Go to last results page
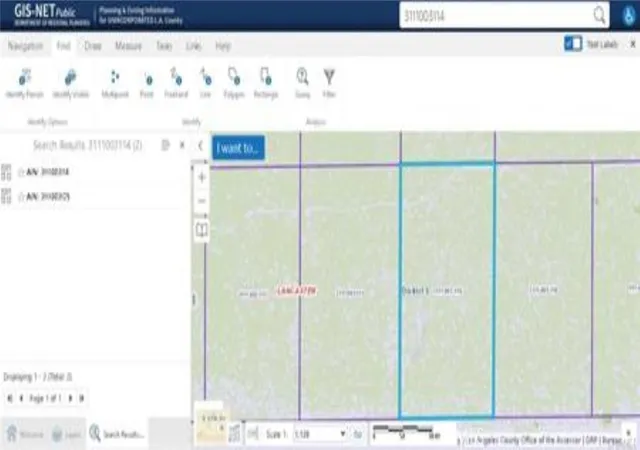This screenshot has width=640, height=450. point(82,398)
